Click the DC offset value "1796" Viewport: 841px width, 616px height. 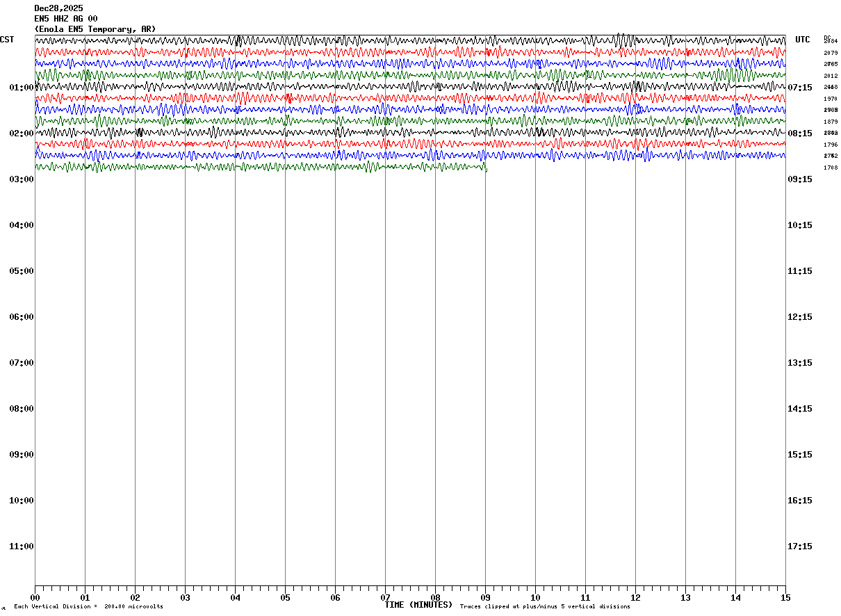(831, 145)
